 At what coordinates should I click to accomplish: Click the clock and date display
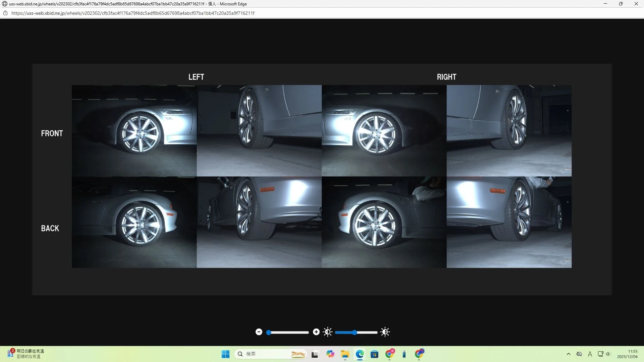tap(627, 354)
